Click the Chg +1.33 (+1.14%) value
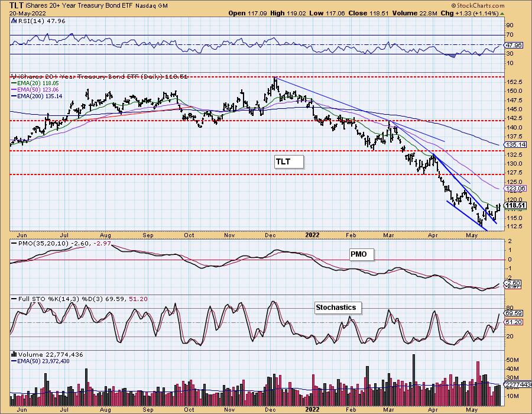The image size is (532, 414). 469,13
